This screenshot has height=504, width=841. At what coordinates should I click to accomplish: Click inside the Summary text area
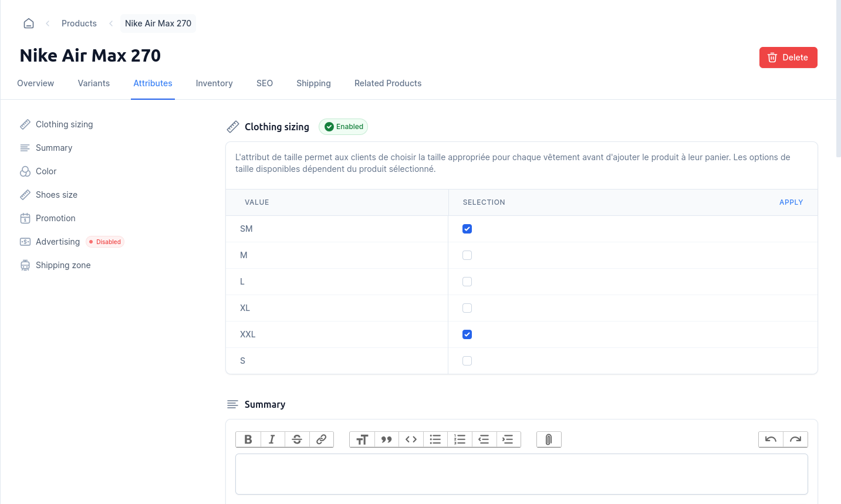click(x=521, y=474)
